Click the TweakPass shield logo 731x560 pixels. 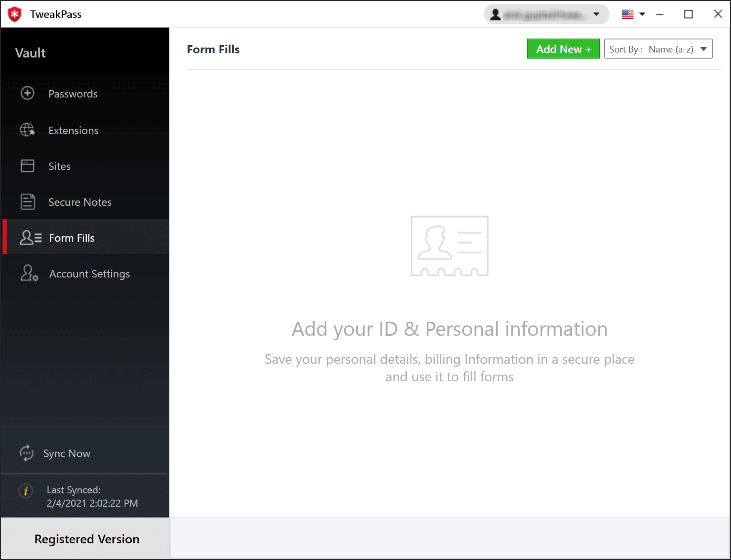click(15, 14)
